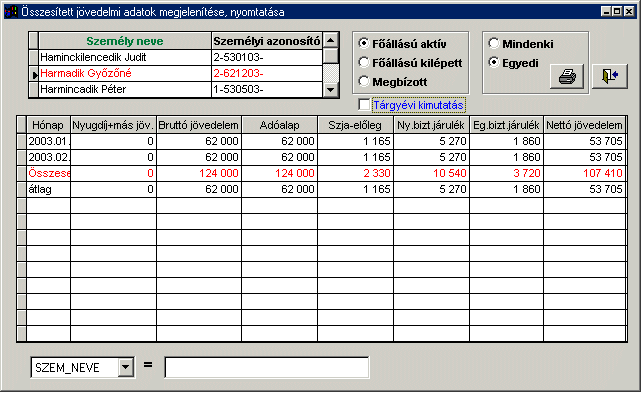Click the total net value 107 410

(584, 173)
